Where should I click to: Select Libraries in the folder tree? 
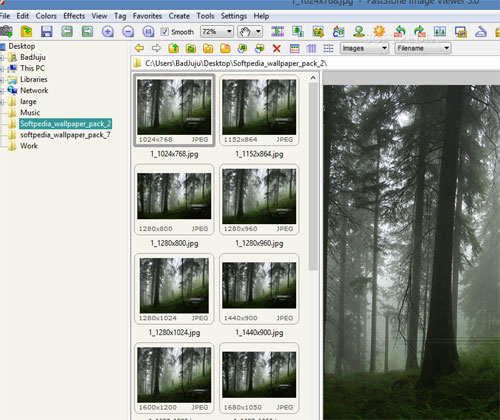tap(34, 79)
